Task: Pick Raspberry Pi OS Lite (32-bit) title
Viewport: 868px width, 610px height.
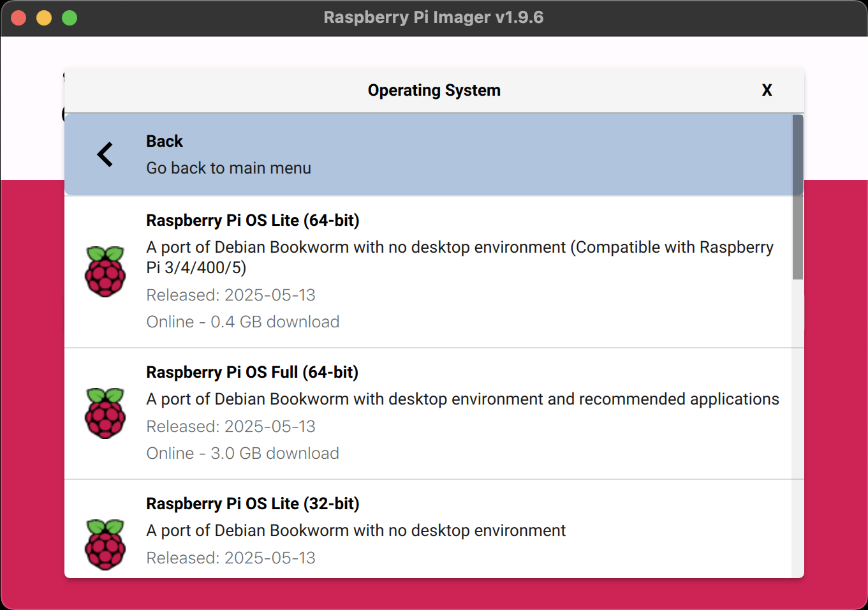Action: (x=253, y=504)
